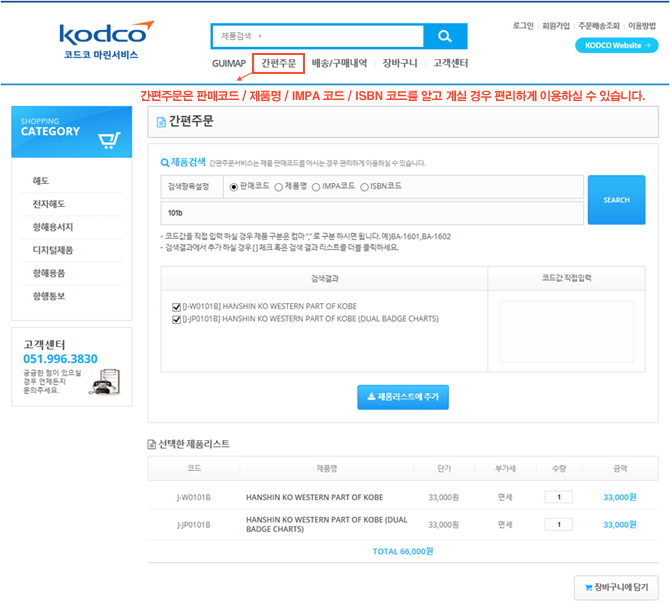Open the 전자해도 category
Viewport: 670px width, 603px height.
[49, 204]
